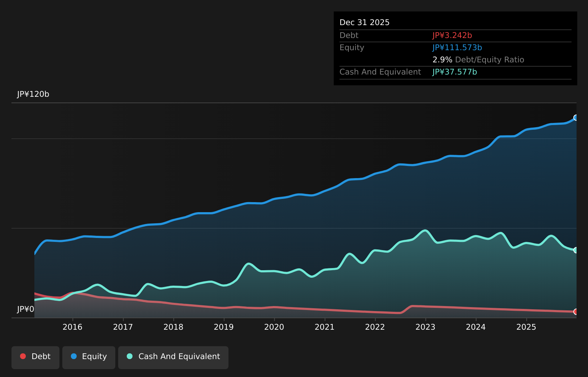Screen dimensions: 588x377
Task: Select the red Debt endpoint marker
Action: [576, 312]
